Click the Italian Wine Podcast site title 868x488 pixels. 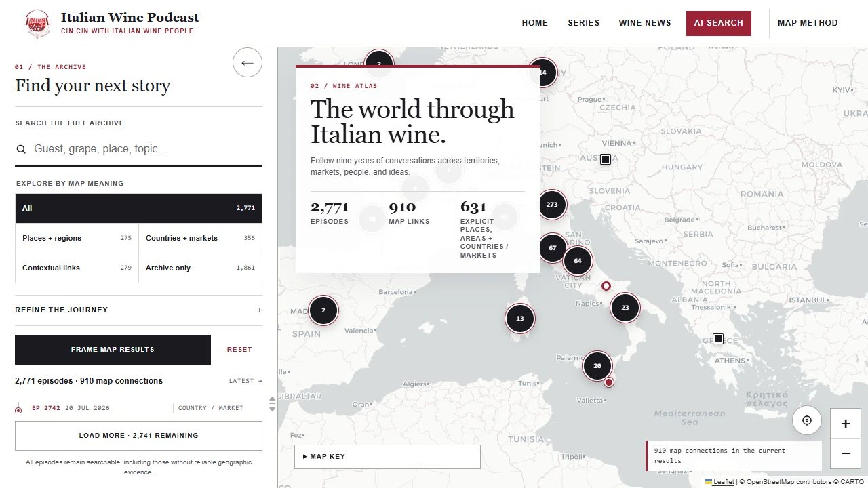coord(130,18)
